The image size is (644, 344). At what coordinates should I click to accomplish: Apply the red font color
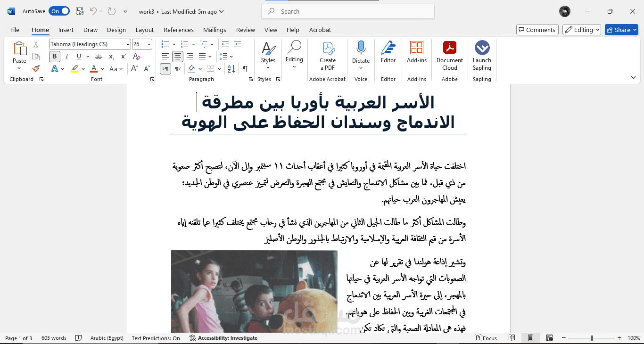click(x=94, y=69)
